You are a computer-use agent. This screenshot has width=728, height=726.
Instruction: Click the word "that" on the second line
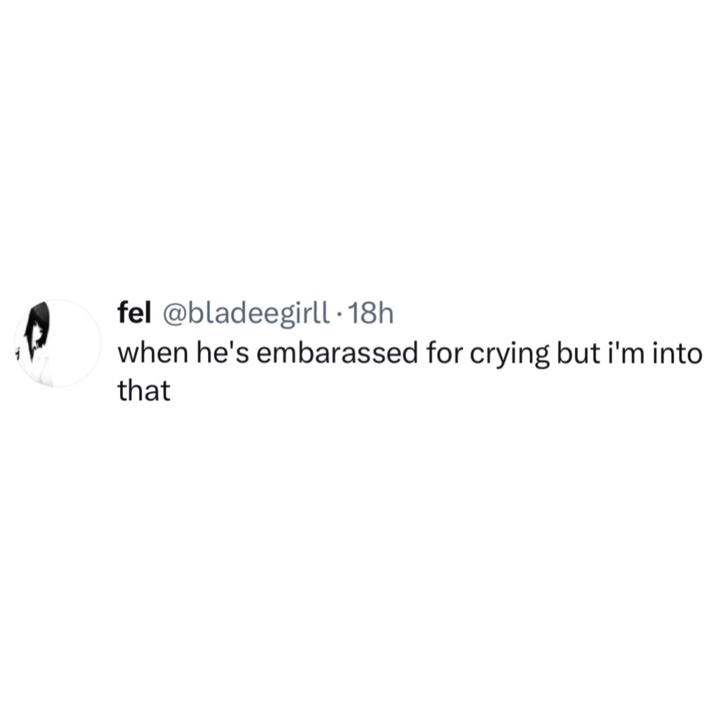coord(144,391)
